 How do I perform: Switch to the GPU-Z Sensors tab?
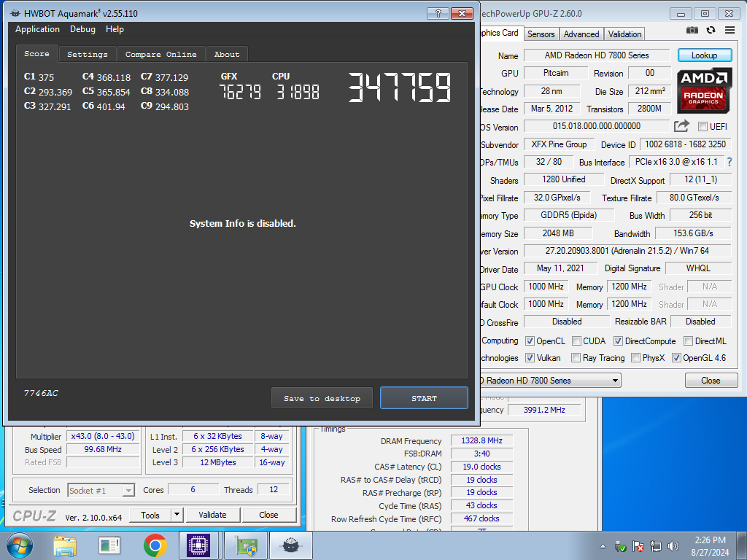click(x=541, y=34)
